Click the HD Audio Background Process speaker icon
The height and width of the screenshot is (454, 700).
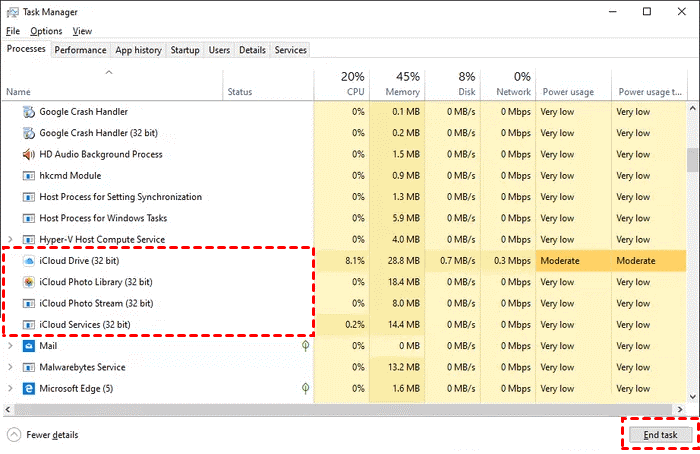click(x=28, y=155)
